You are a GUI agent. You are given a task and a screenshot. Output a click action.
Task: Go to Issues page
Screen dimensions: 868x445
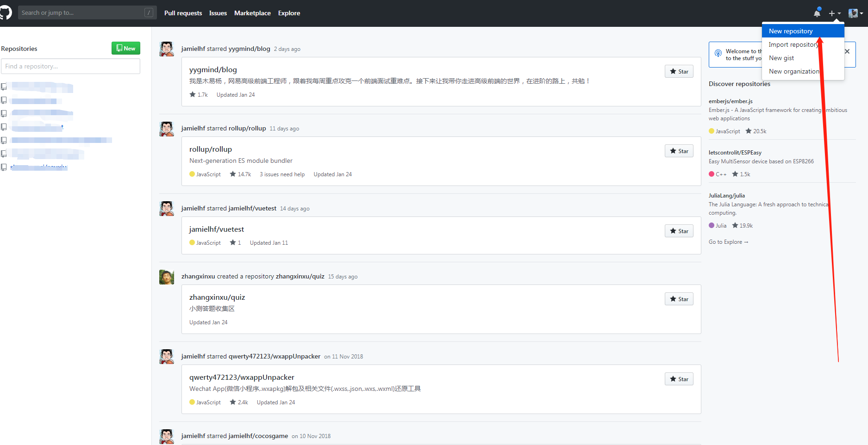point(218,13)
